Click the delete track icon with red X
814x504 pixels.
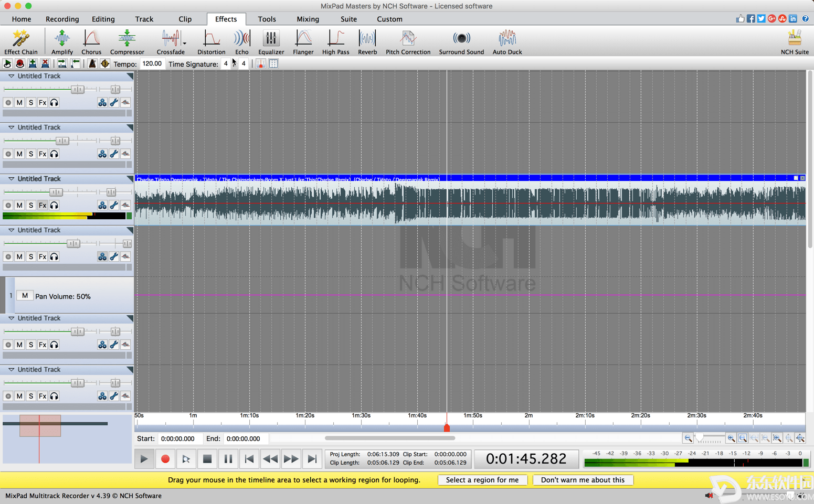coord(45,64)
